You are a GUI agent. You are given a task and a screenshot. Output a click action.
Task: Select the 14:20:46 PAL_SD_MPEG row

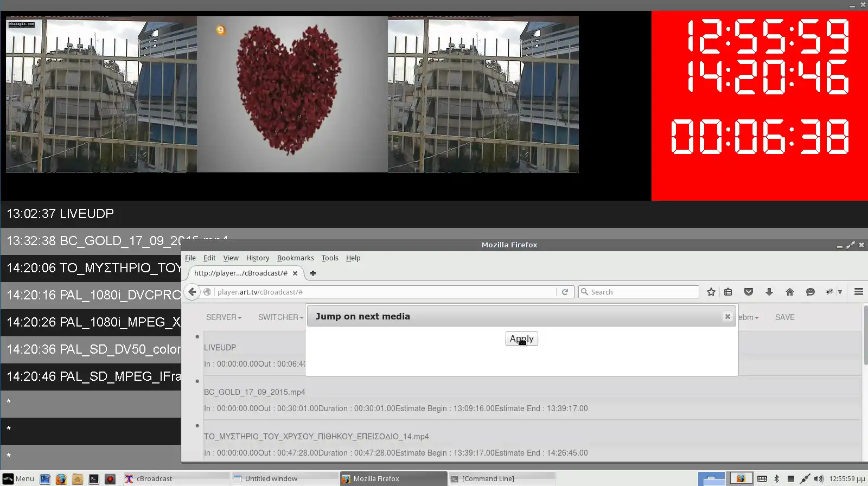pyautogui.click(x=91, y=376)
